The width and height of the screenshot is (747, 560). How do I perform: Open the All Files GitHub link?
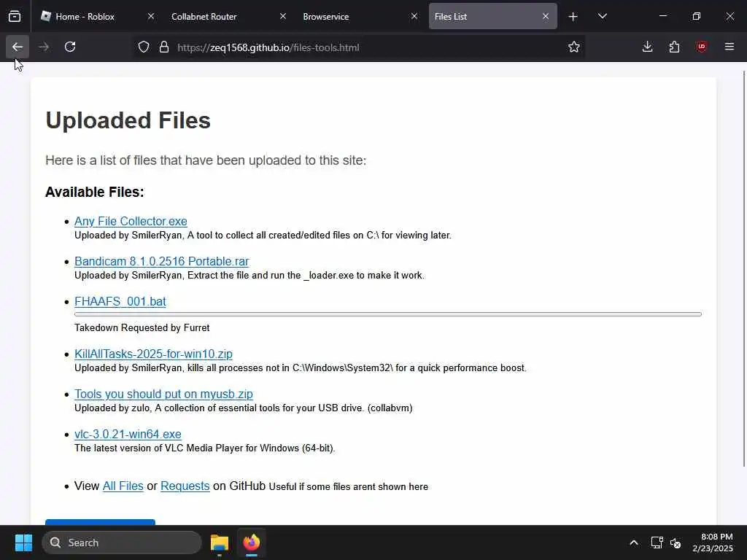[x=123, y=486]
